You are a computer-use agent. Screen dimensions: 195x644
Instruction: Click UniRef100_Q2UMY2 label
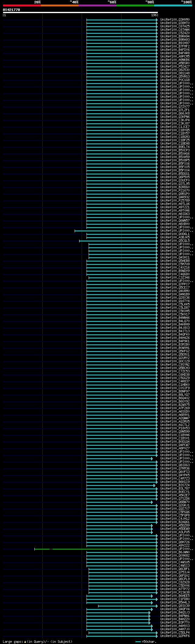tap(175, 358)
